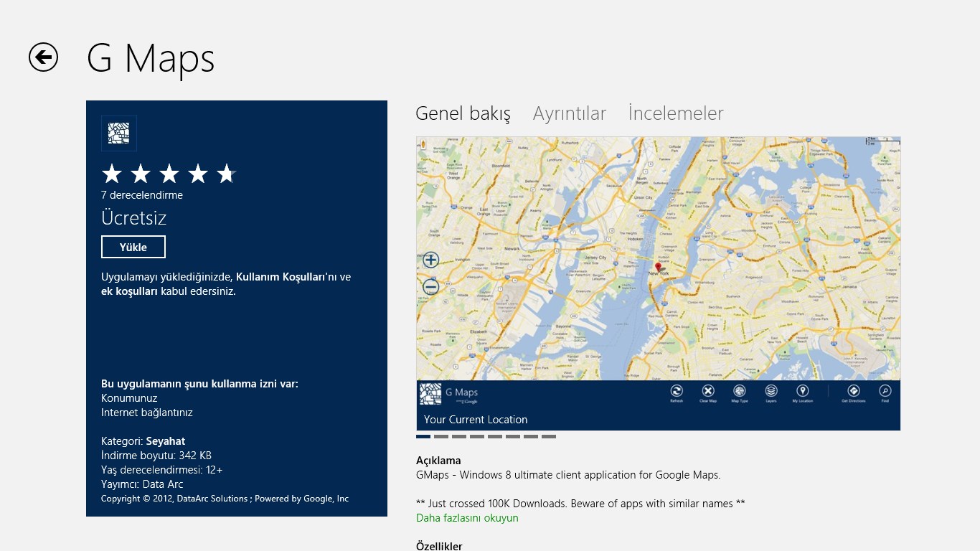The image size is (980, 551).
Task: Click the Internet bağlantınız permission entry
Action: coord(147,413)
